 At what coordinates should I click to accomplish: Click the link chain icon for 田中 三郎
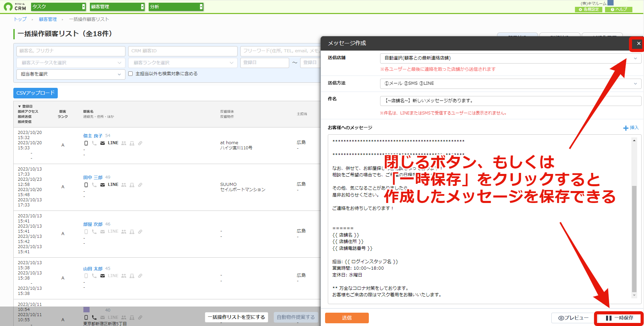click(140, 185)
